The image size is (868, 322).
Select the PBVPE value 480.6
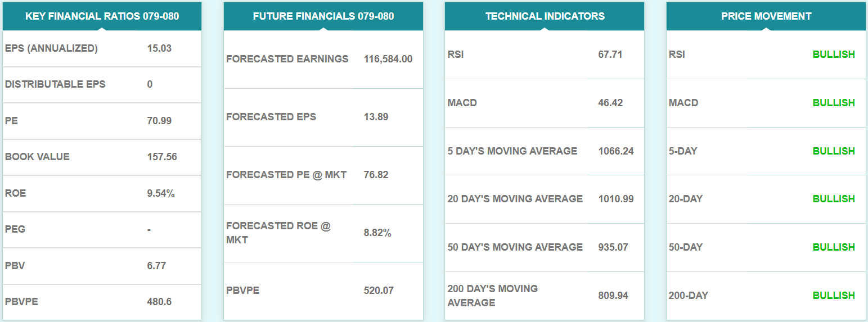(159, 302)
